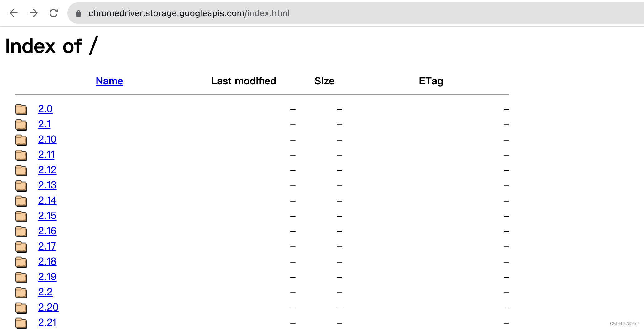The image size is (644, 329).
Task: Click the folder icon beside 2.0
Action: (21, 109)
